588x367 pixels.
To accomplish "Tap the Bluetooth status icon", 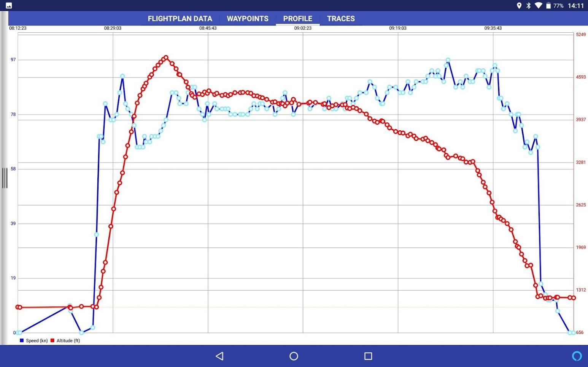I will (x=528, y=5).
